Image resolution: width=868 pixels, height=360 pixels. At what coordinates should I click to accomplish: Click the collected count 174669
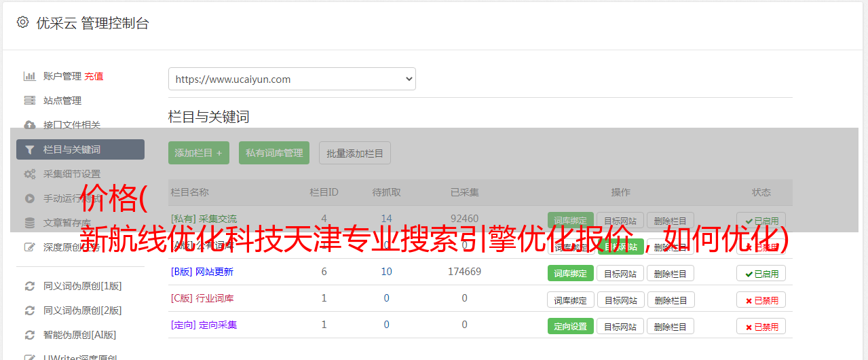pyautogui.click(x=464, y=272)
